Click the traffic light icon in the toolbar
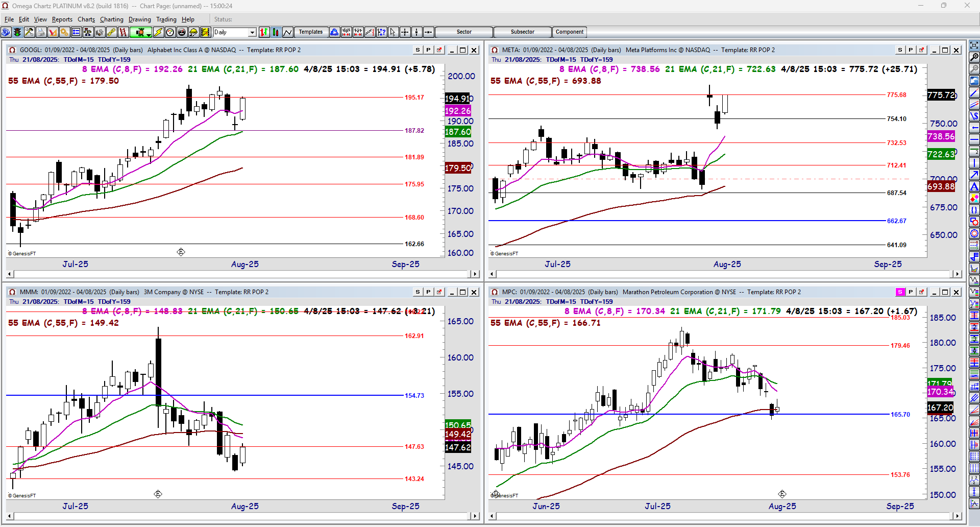 pyautogui.click(x=17, y=32)
